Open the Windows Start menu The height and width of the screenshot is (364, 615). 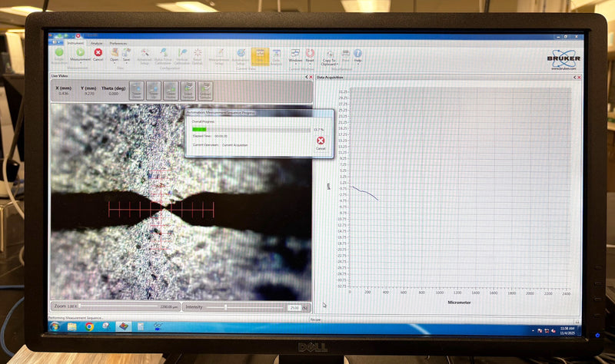pos(55,326)
